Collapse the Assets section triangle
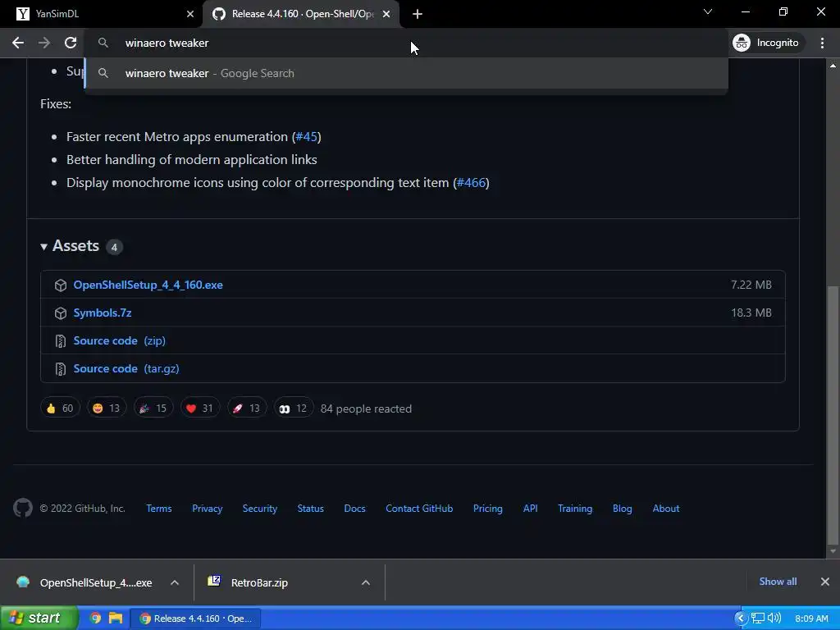The height and width of the screenshot is (630, 840). [44, 246]
